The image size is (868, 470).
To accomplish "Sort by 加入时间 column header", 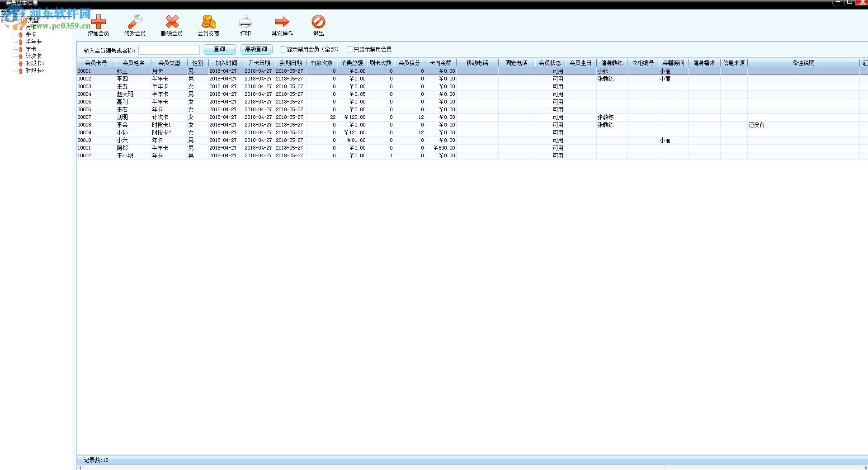I will [x=226, y=63].
